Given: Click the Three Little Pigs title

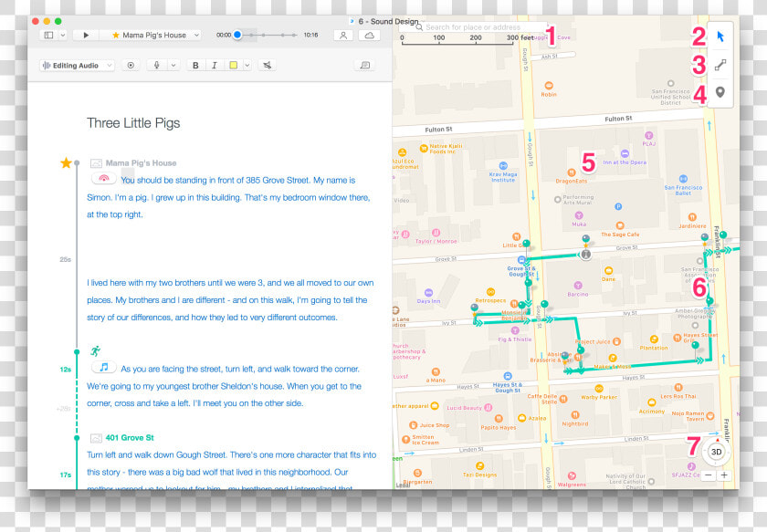Looking at the screenshot, I should coord(133,122).
